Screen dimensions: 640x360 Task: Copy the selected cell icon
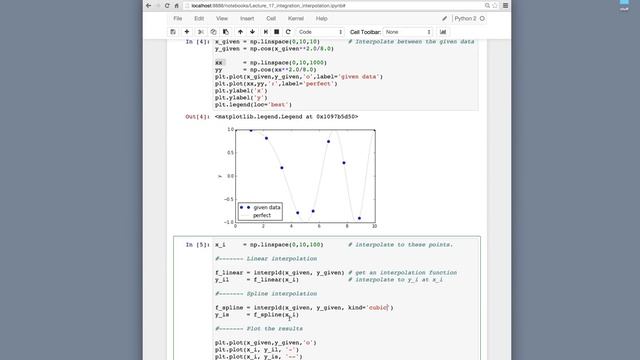213,32
